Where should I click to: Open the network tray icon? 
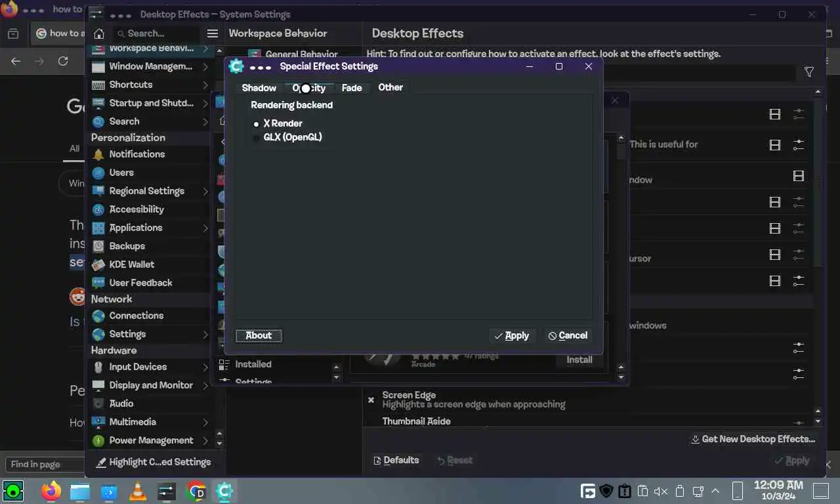point(698,491)
